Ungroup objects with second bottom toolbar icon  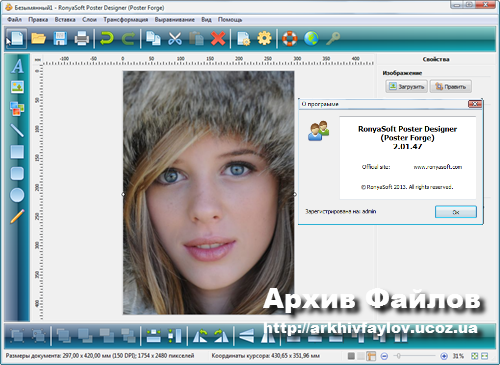(x=38, y=336)
